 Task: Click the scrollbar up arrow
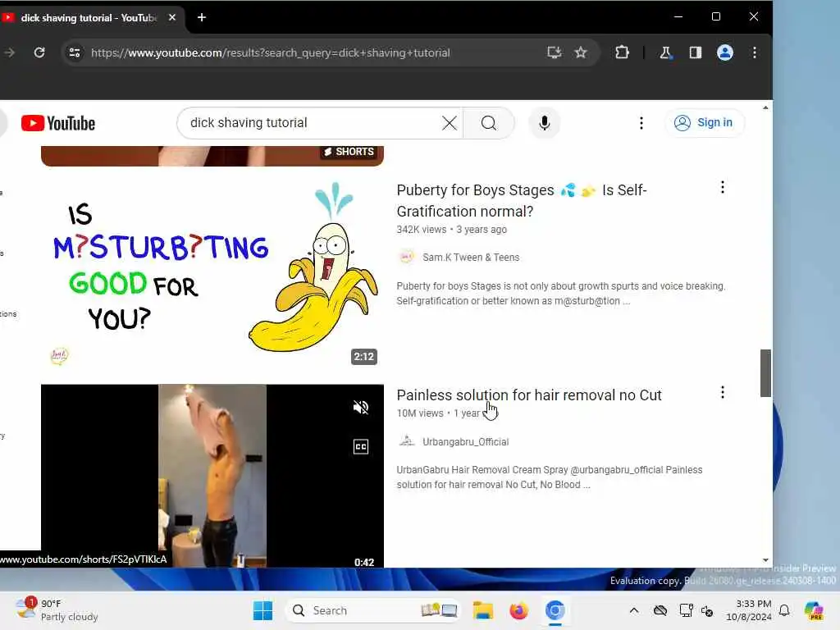(765, 107)
